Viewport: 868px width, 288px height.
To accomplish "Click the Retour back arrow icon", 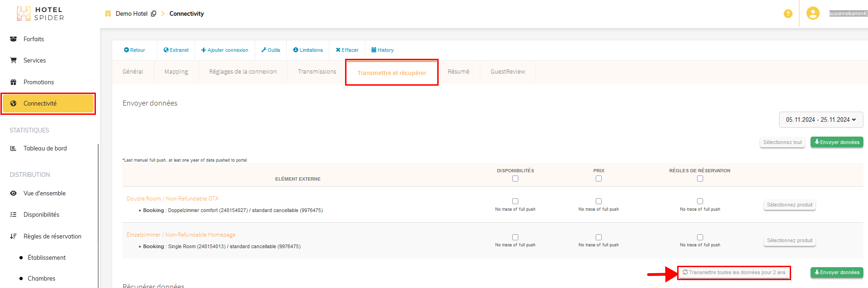I will point(126,50).
